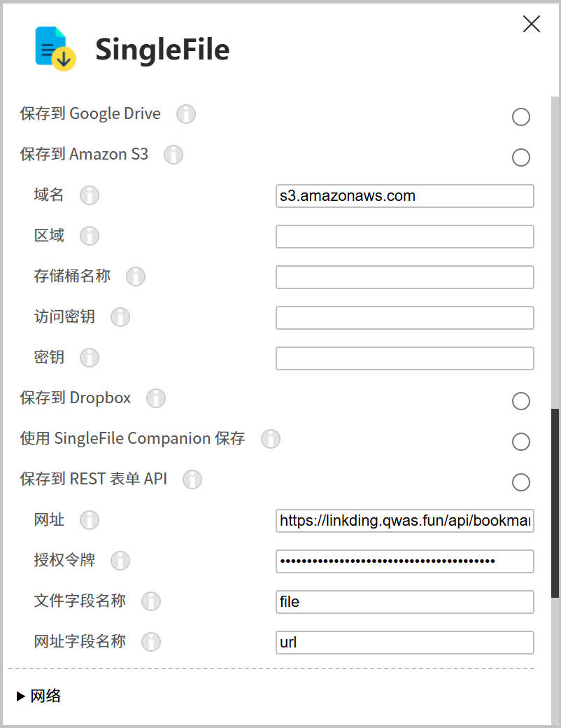The height and width of the screenshot is (728, 561).
Task: Open the 授权令牌 (auth token) info icon
Action: coord(120,561)
